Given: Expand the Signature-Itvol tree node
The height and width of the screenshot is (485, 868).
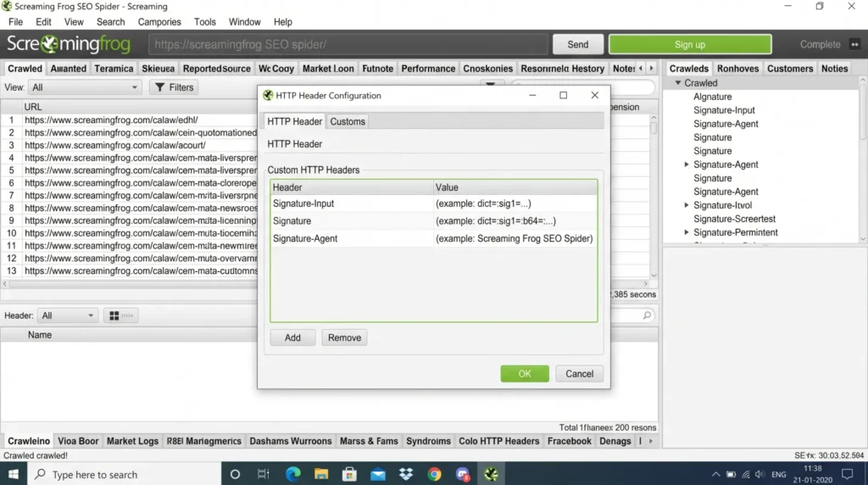Looking at the screenshot, I should (x=687, y=205).
